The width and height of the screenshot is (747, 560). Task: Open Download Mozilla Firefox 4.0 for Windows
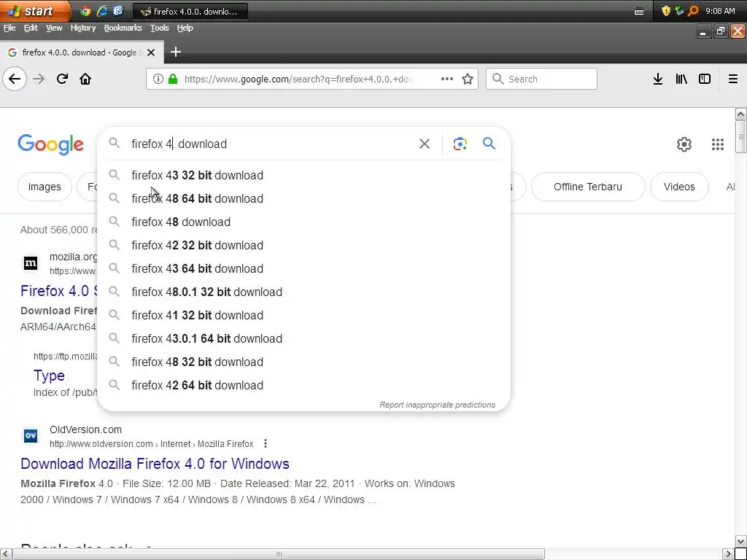[x=155, y=464]
